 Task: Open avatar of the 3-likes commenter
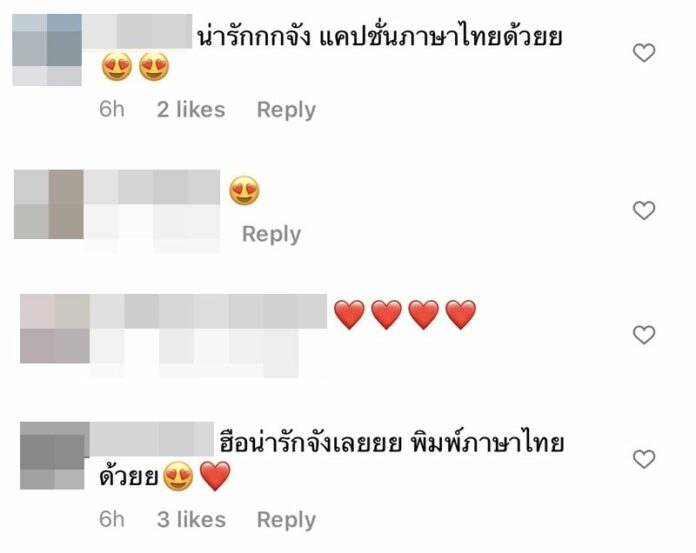[x=52, y=456]
